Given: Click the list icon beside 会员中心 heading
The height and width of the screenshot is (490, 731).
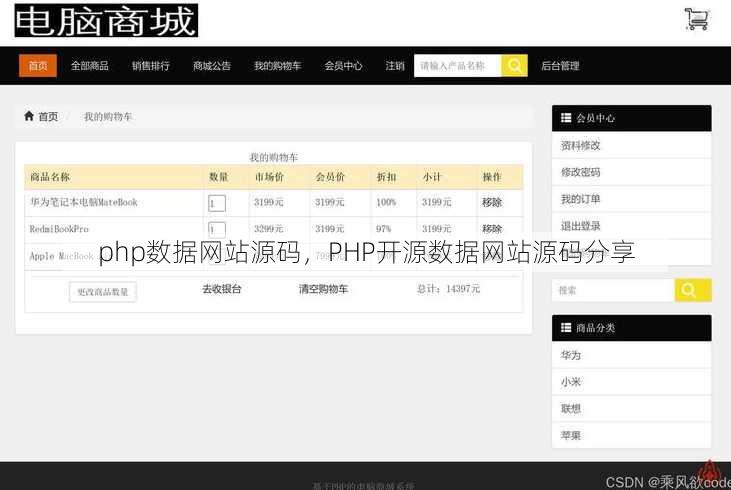Looking at the screenshot, I should coord(566,118).
